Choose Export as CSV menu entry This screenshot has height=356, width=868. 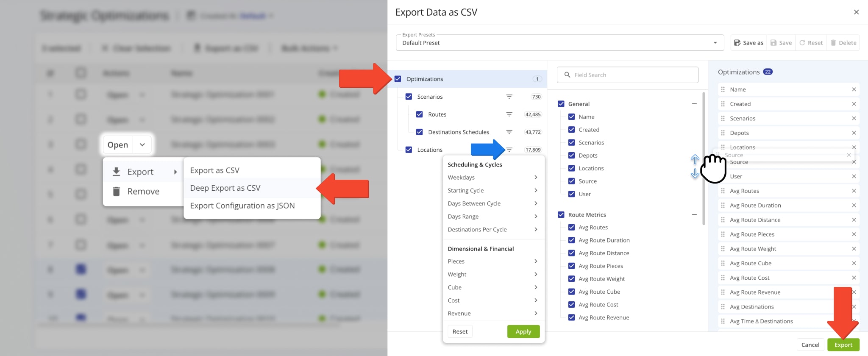[252, 170]
